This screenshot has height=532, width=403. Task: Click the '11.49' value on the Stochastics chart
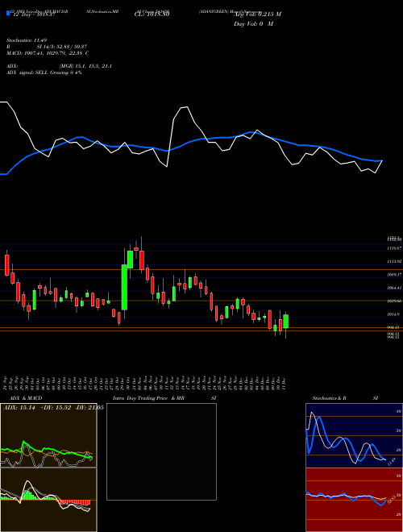391,462
